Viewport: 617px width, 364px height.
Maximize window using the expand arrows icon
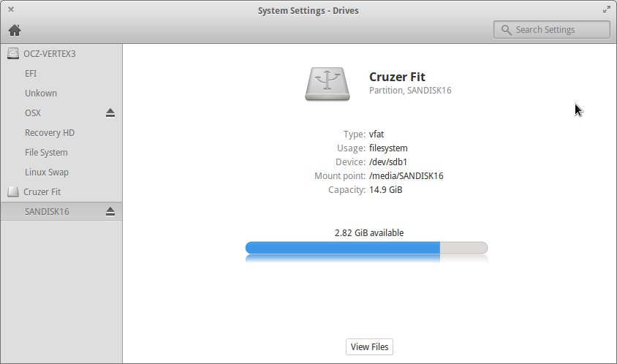click(606, 10)
